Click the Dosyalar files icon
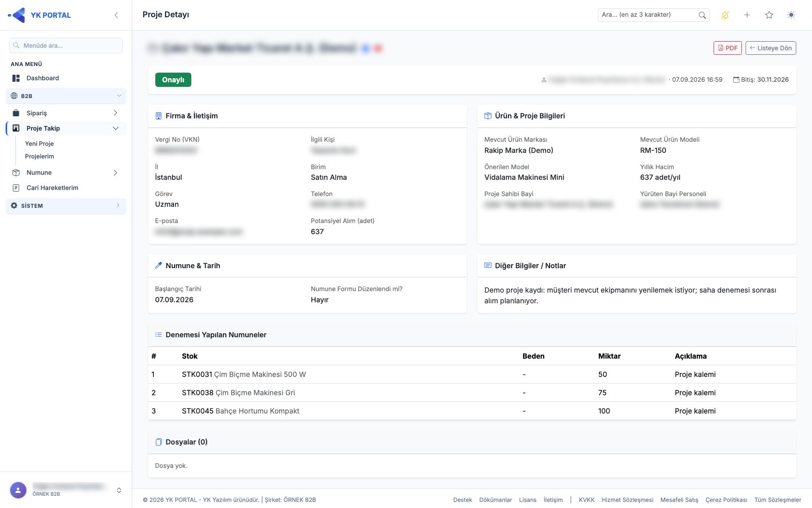812x508 pixels. 158,442
